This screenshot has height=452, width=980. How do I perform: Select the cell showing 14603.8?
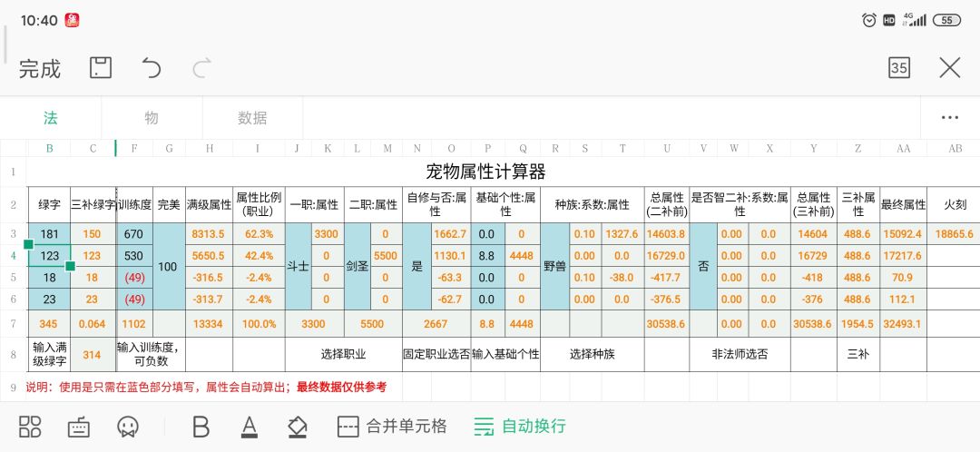tap(666, 234)
